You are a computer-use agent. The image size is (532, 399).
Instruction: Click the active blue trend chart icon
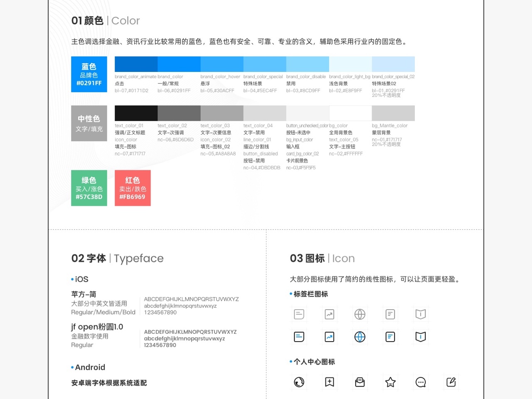pyautogui.click(x=330, y=337)
